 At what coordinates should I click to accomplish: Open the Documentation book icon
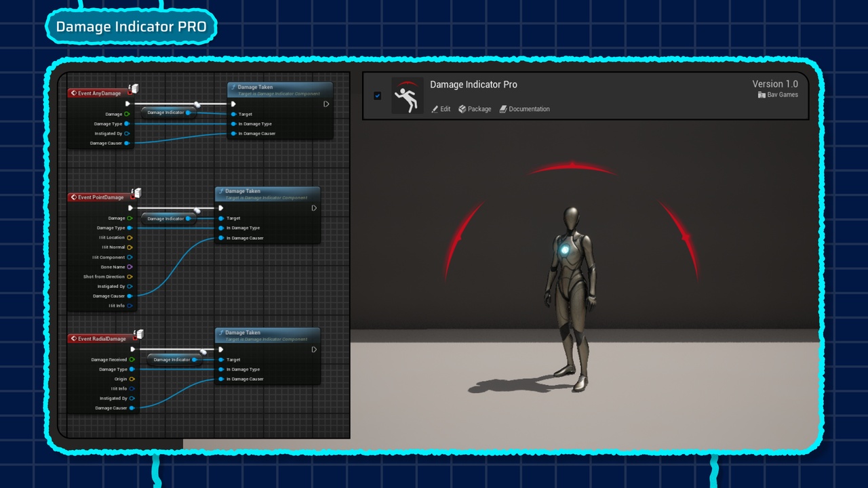click(503, 108)
